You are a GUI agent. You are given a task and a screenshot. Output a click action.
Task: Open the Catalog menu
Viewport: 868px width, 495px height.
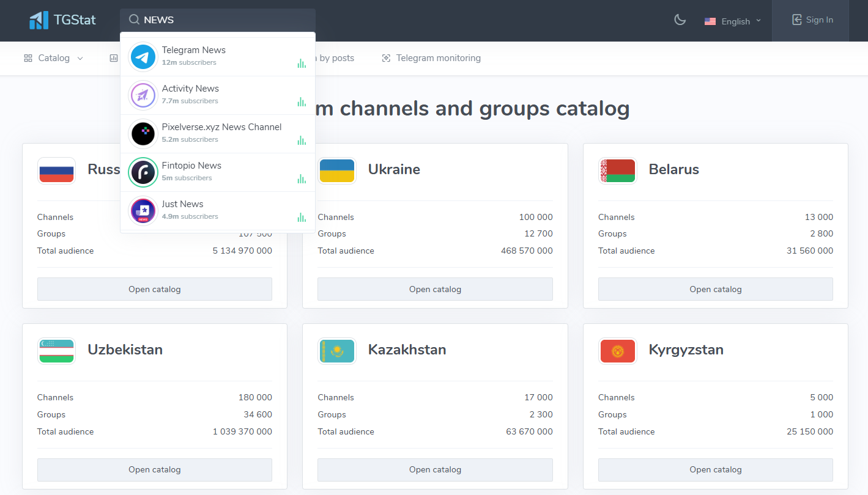(x=53, y=58)
